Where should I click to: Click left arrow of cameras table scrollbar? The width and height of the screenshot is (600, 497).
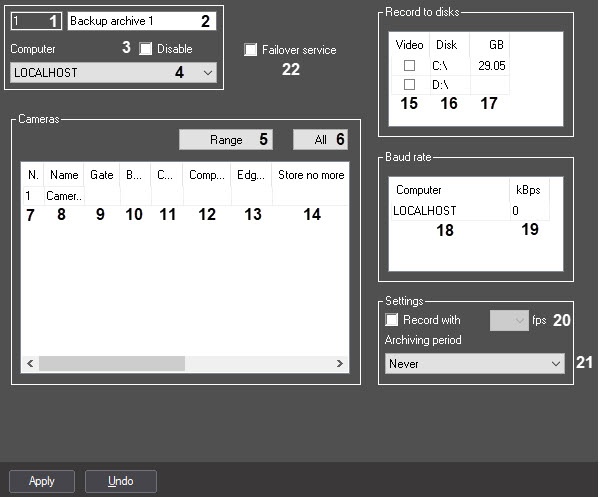coord(30,363)
